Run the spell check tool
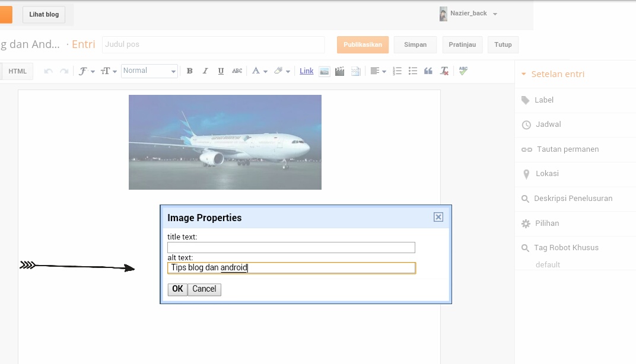Viewport: 636px width, 364px height. pyautogui.click(x=463, y=71)
